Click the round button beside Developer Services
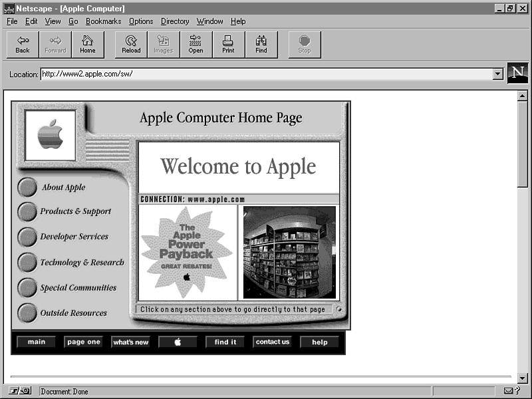Screen dimensions: 532x399 tap(27, 237)
